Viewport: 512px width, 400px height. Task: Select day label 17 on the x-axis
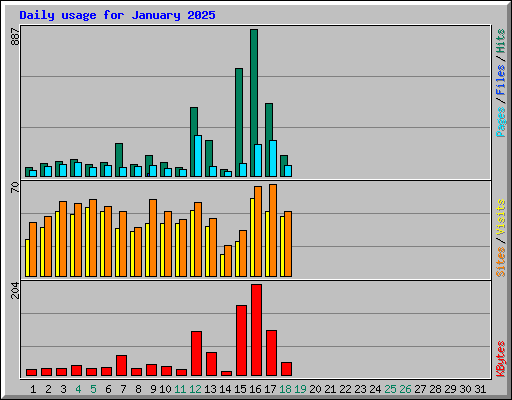point(270,389)
